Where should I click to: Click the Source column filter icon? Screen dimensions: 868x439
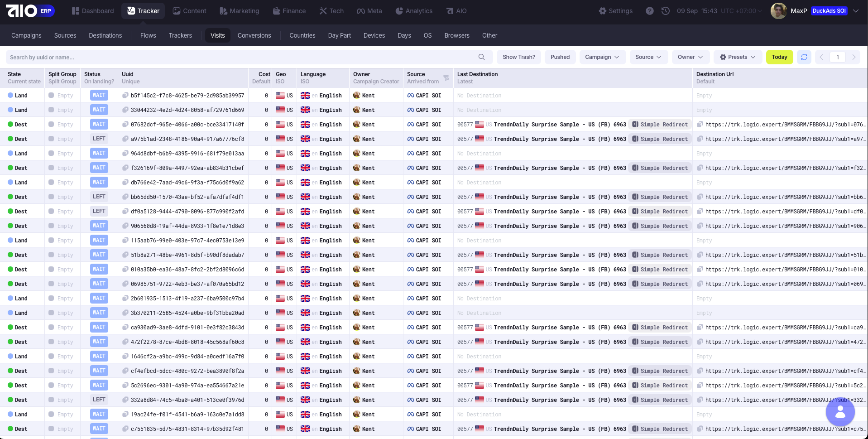pos(446,78)
